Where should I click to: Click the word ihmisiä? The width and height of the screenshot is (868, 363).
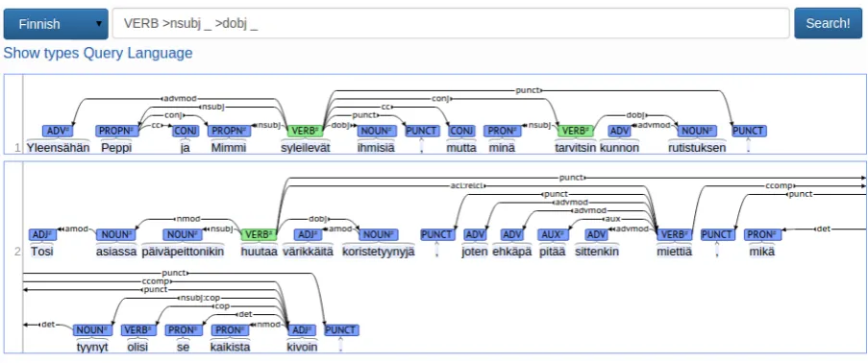[x=375, y=148]
